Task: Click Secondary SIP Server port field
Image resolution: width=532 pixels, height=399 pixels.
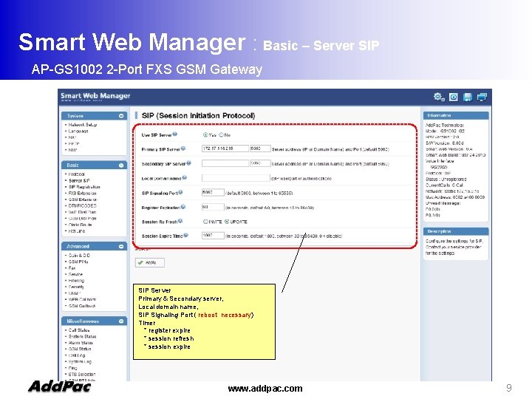Action: 260,163
